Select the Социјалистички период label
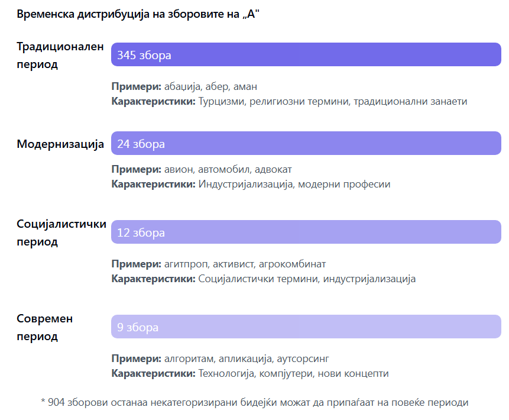 (61, 232)
